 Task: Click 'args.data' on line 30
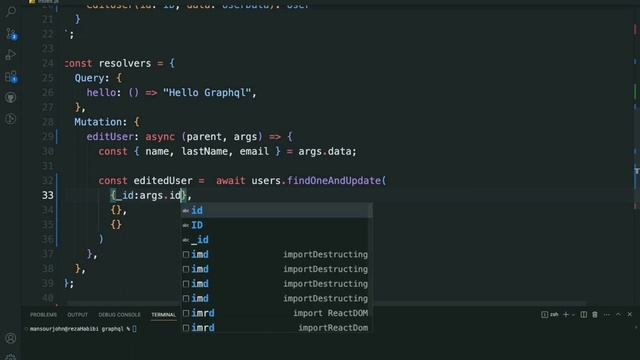point(324,151)
